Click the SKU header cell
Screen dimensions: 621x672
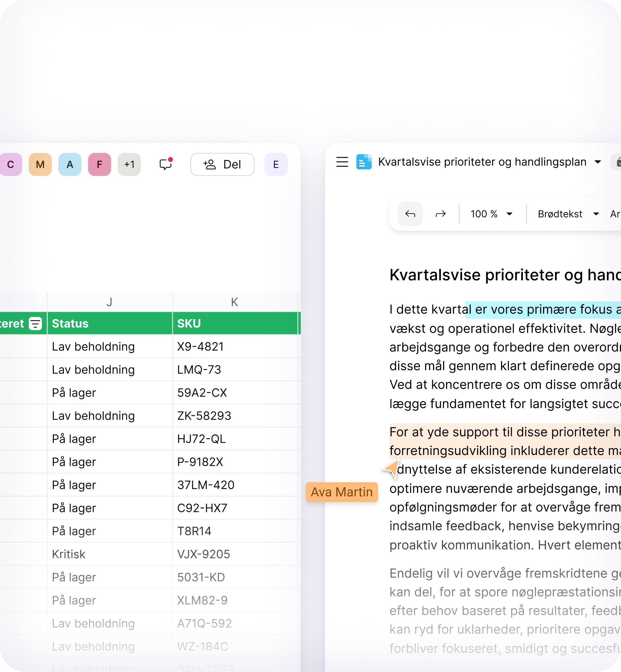pyautogui.click(x=235, y=323)
